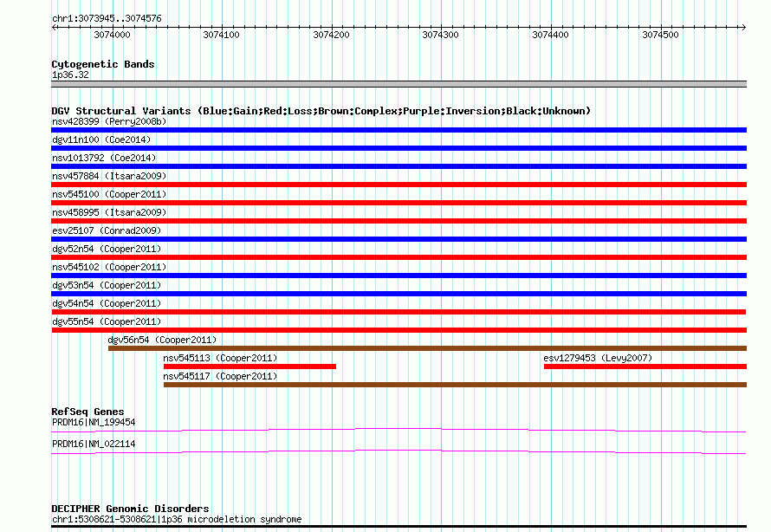Viewport: 771px width, 532px height.
Task: Click the DECIPHER Genomic Disorders track title
Action: click(130, 509)
